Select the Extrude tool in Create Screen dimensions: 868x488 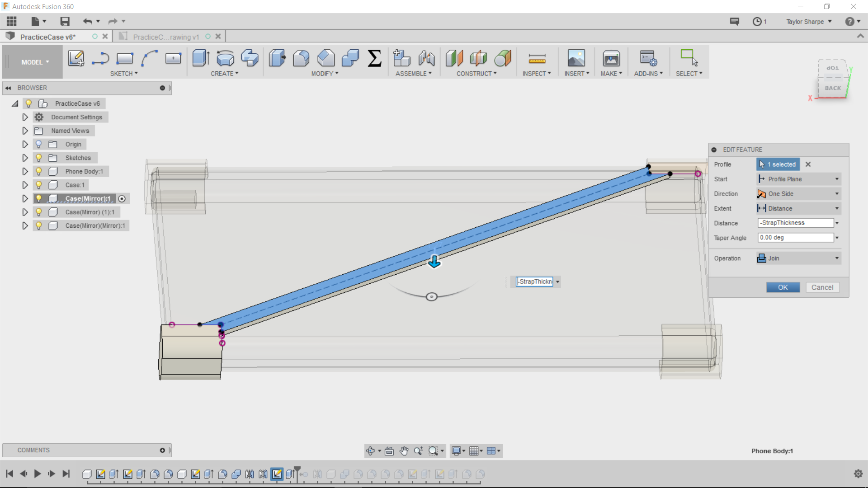(x=200, y=58)
